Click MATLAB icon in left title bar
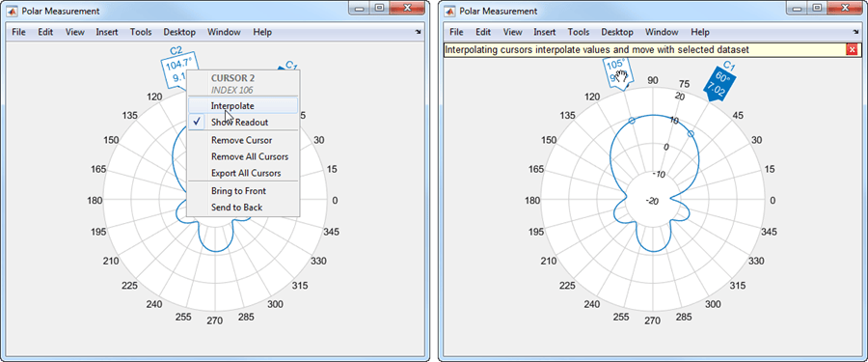 coord(13,11)
